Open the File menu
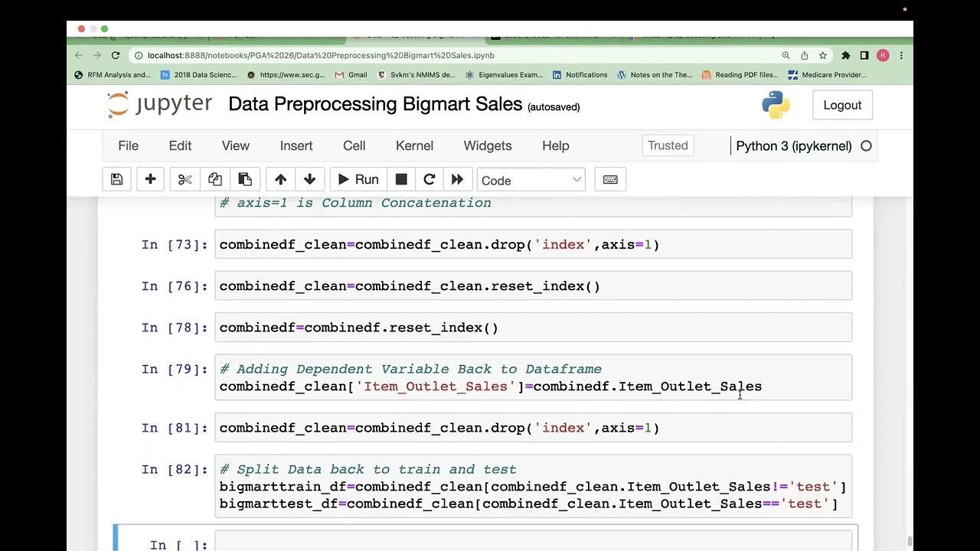The image size is (980, 551). 128,145
